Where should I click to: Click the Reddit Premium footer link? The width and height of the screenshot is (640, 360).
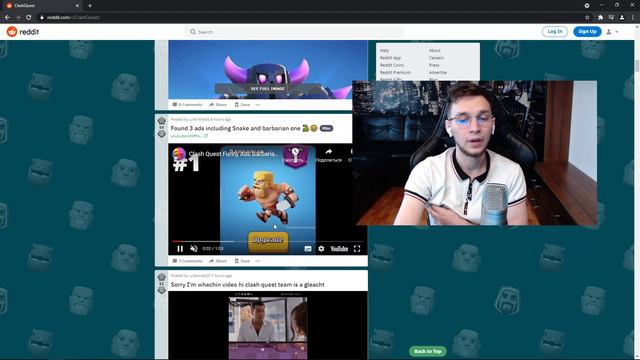click(x=395, y=73)
